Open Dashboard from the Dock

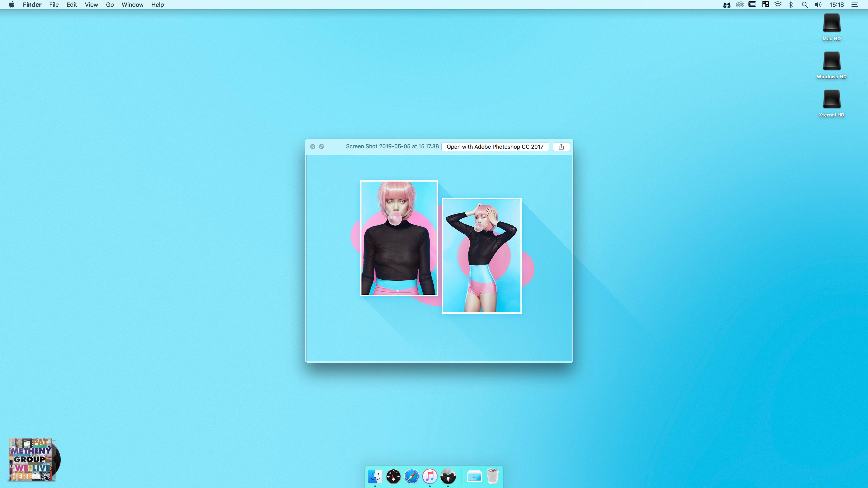pos(393,477)
